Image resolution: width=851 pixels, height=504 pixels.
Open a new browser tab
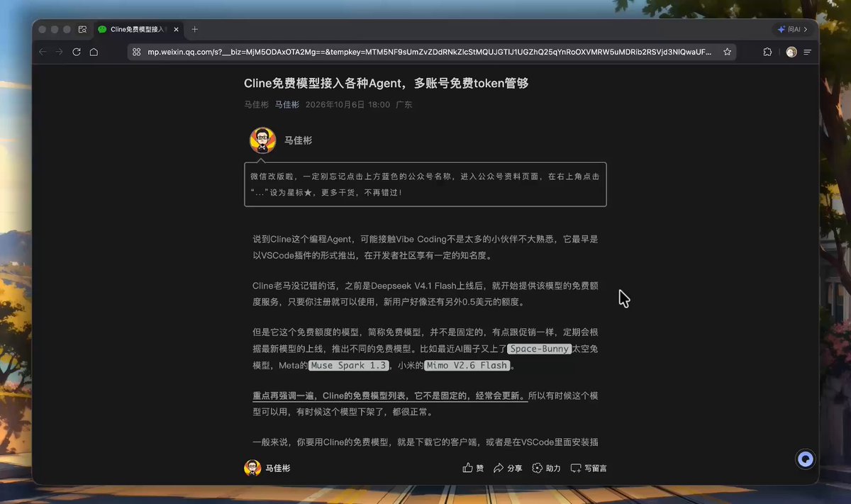coord(195,30)
